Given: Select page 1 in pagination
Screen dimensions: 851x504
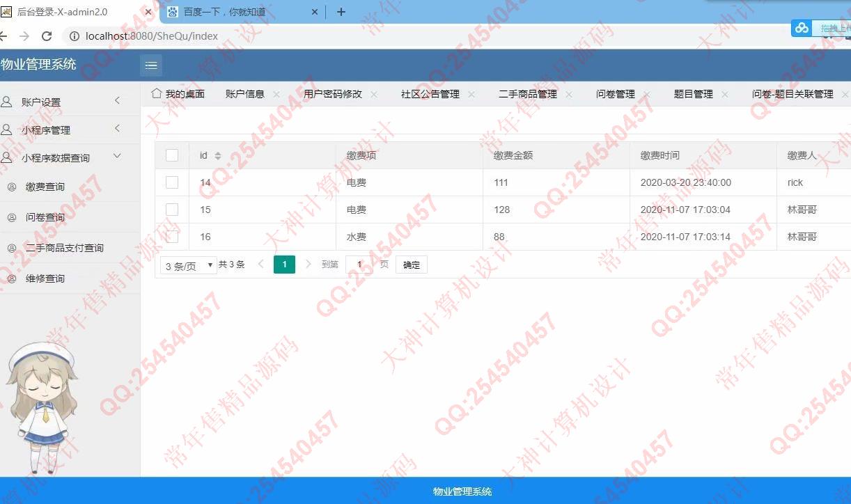Looking at the screenshot, I should click(284, 265).
